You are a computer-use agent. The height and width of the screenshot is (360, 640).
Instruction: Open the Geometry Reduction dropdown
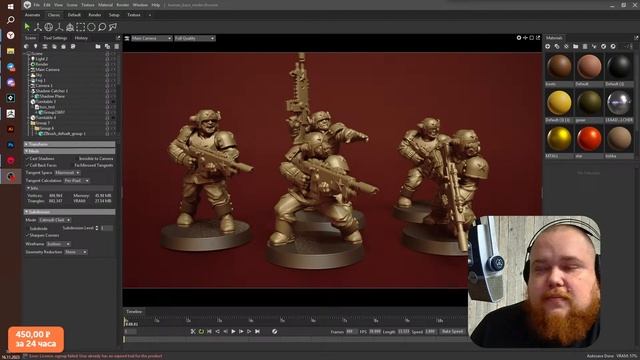click(x=76, y=252)
